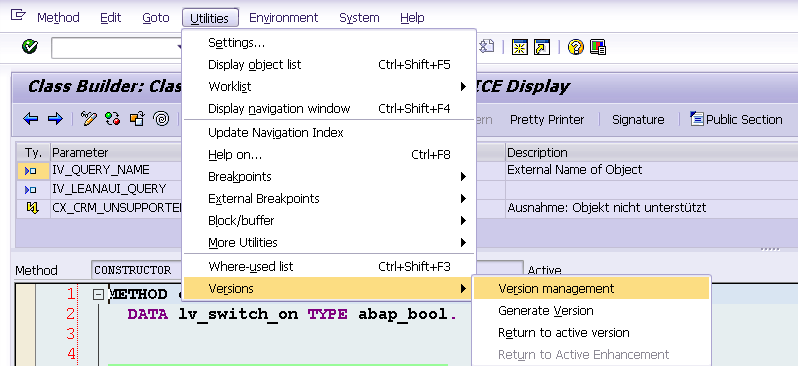Expand the More Utilities submenu arrow
The image size is (798, 366).
pos(463,242)
